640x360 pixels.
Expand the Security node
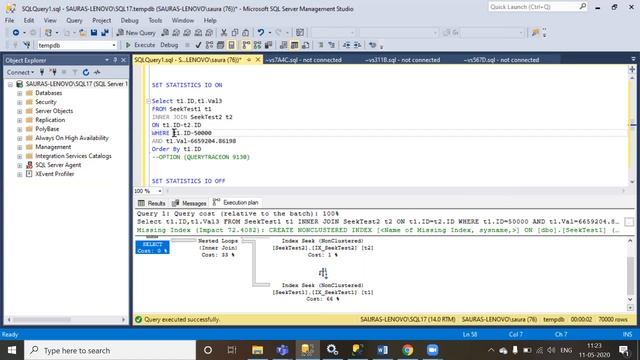(x=19, y=102)
